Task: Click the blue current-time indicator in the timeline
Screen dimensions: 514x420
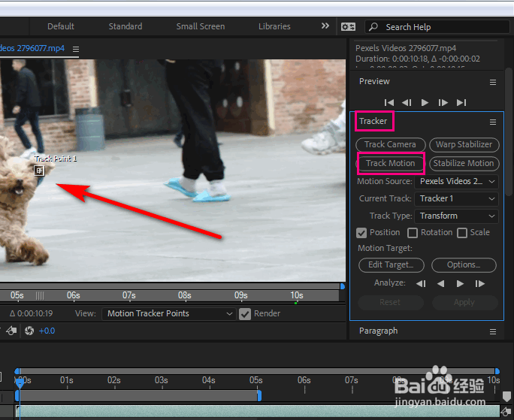Action: tap(20, 383)
